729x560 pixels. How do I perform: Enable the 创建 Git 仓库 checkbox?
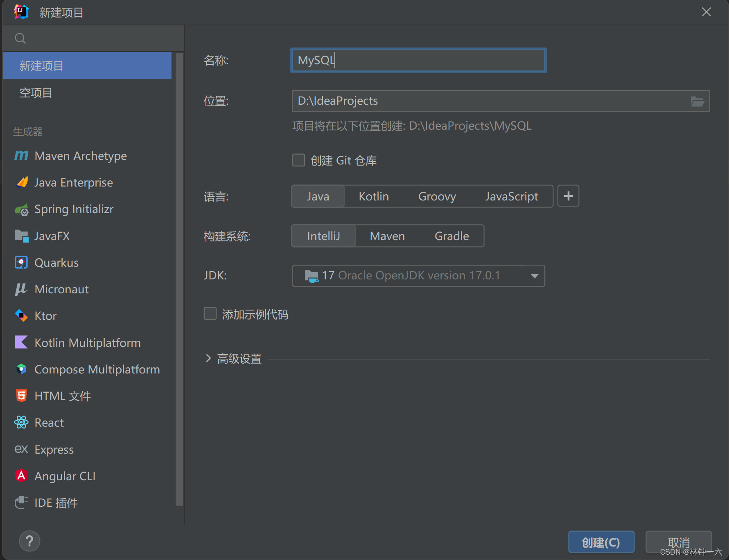(298, 160)
